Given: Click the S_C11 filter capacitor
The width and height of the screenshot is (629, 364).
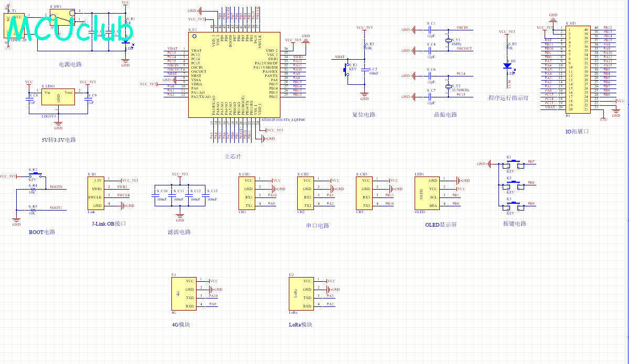Looking at the screenshot, I should 172,196.
